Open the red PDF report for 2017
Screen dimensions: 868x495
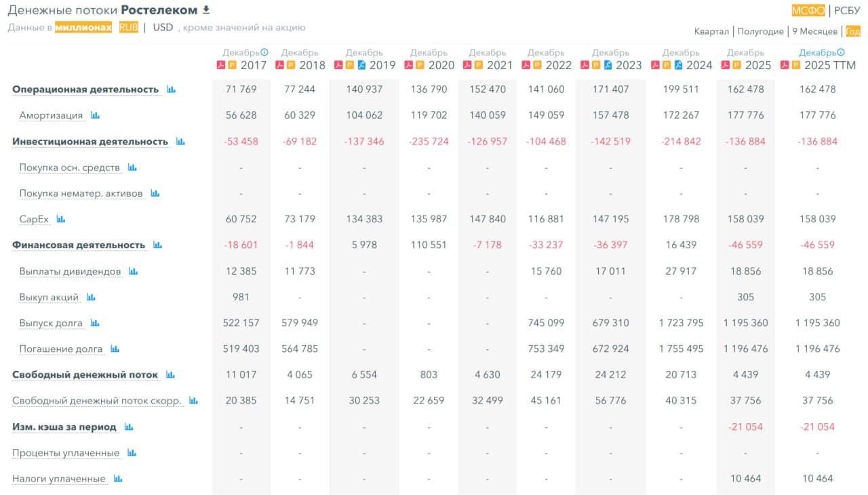pyautogui.click(x=220, y=65)
